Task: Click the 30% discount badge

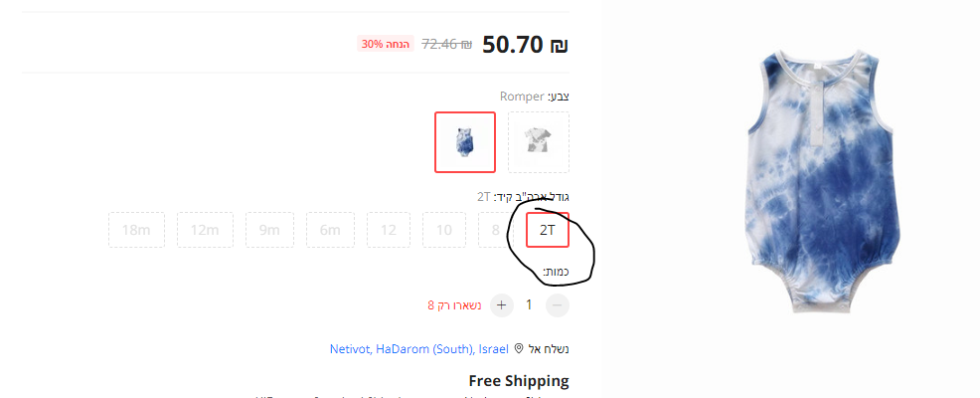Action: pos(385,44)
